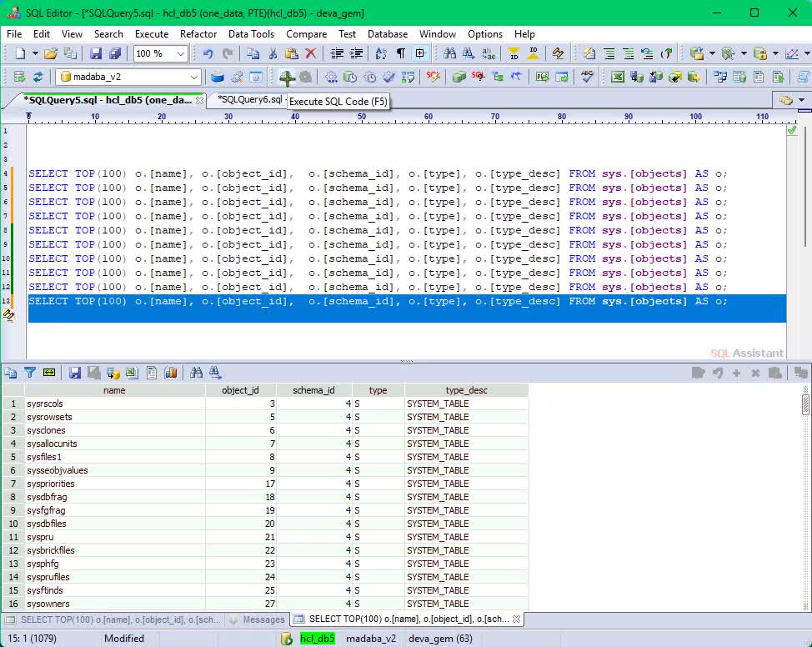Click the Export to Excel icon in the main toolbar
The image size is (812, 647).
pyautogui.click(x=617, y=78)
